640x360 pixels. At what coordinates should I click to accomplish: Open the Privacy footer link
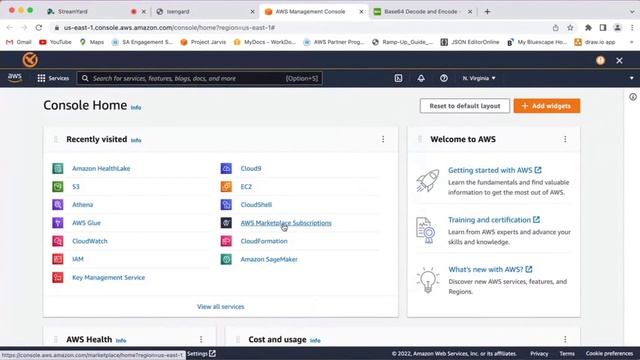(x=539, y=353)
